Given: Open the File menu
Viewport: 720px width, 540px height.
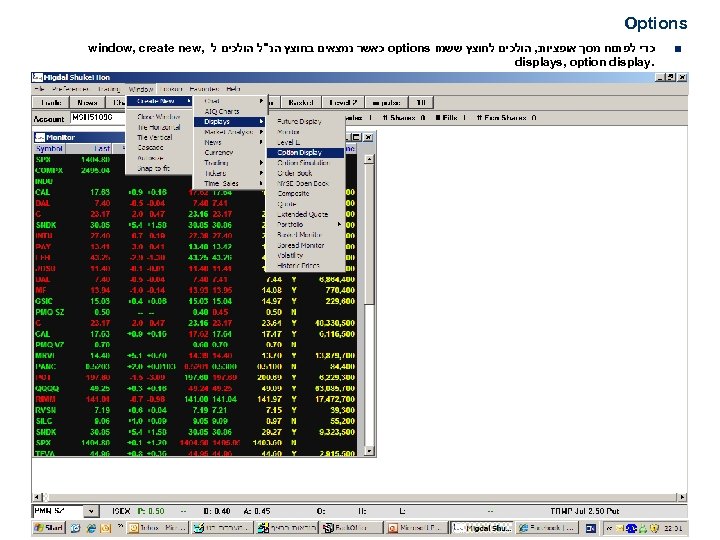Looking at the screenshot, I should click(x=39, y=89).
